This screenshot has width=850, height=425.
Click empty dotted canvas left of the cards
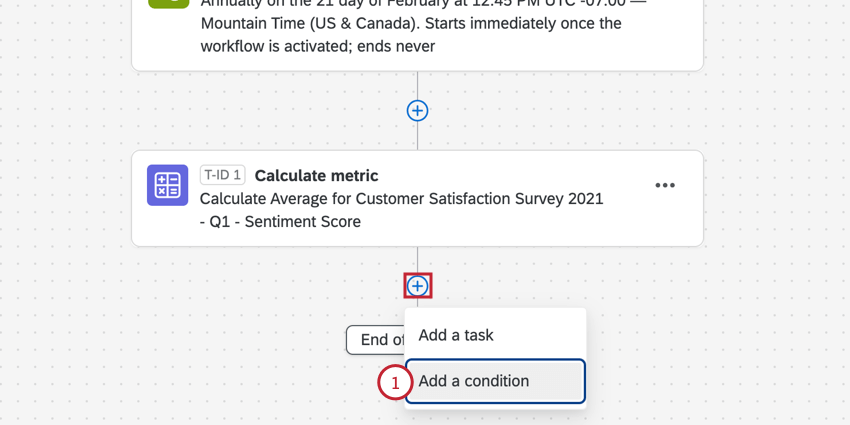[x=65, y=200]
